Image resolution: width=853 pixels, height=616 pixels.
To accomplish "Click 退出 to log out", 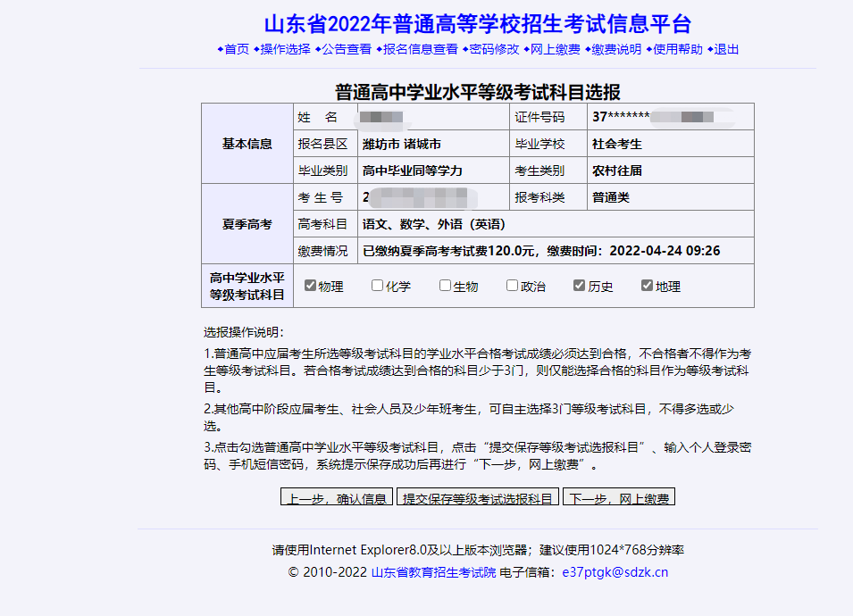I will (x=726, y=49).
